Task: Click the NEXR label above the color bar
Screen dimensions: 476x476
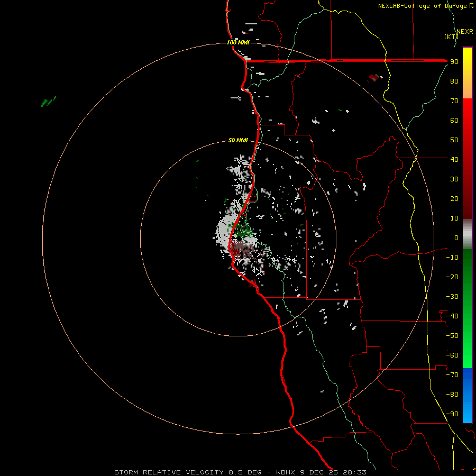Action: coord(465,32)
